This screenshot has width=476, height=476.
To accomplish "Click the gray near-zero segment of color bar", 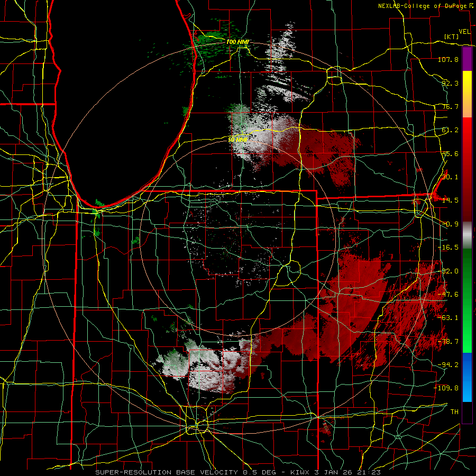I will click(467, 235).
